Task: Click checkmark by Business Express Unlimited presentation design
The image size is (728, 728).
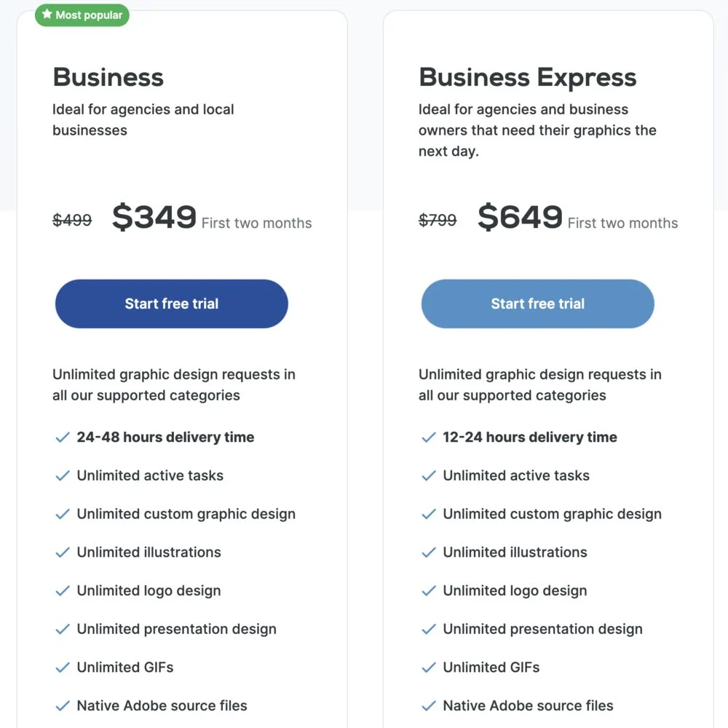Action: coord(429,629)
